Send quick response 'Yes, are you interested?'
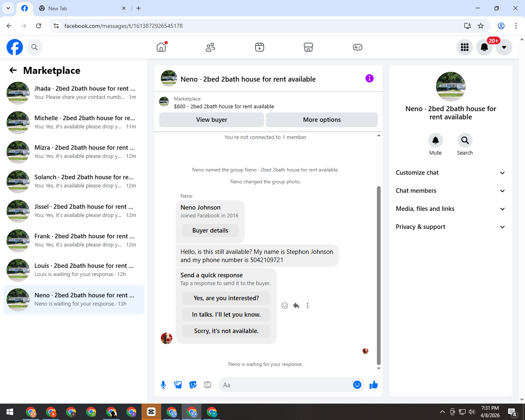 [x=226, y=298]
